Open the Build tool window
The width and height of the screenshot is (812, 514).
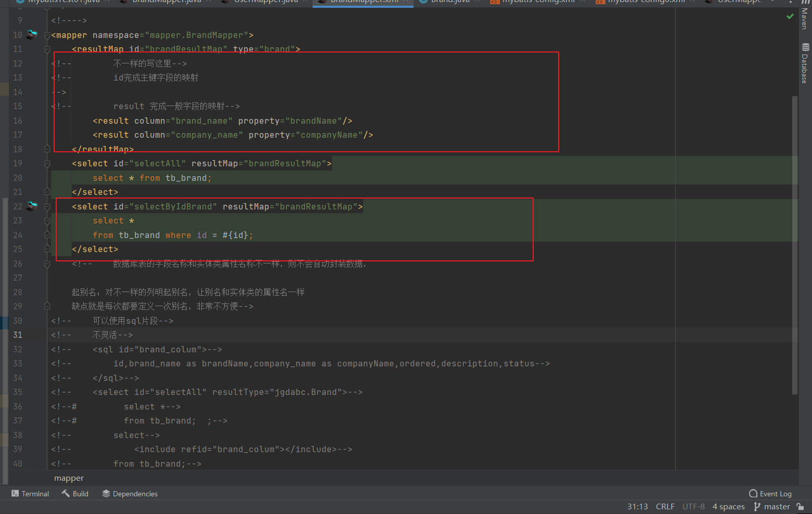pyautogui.click(x=75, y=494)
